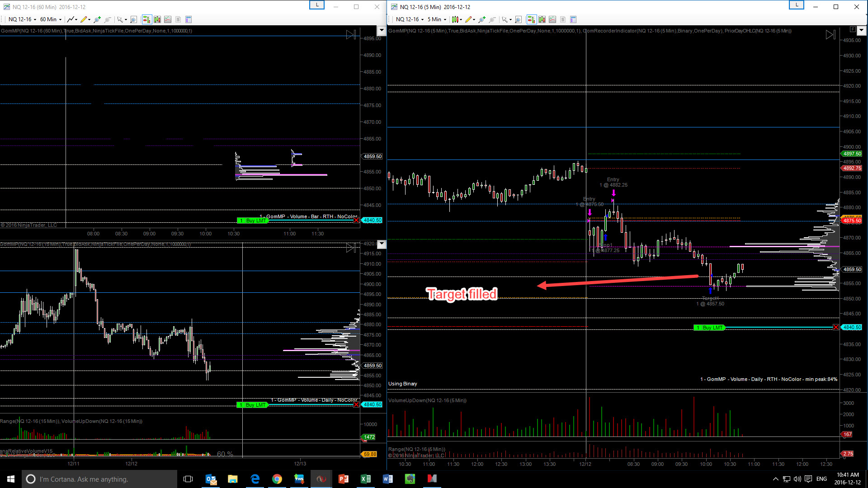Open Evernote from the taskbar
The height and width of the screenshot is (488, 868).
coord(410,479)
